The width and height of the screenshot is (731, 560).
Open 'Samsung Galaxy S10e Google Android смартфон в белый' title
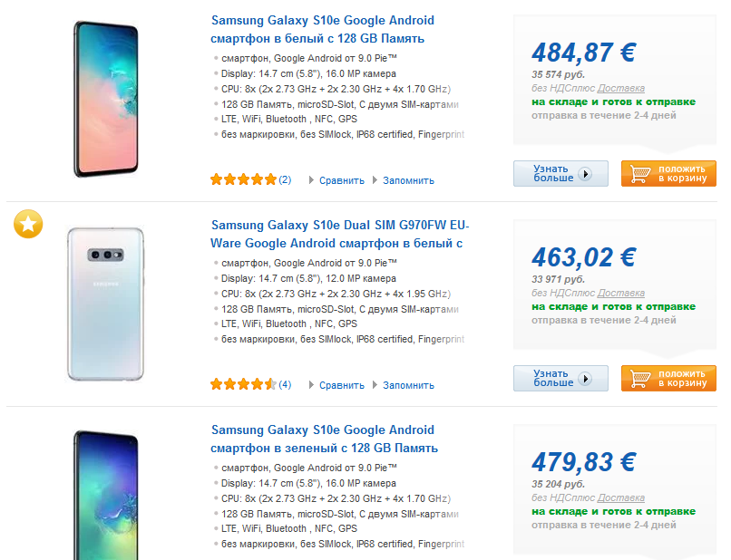[322, 29]
